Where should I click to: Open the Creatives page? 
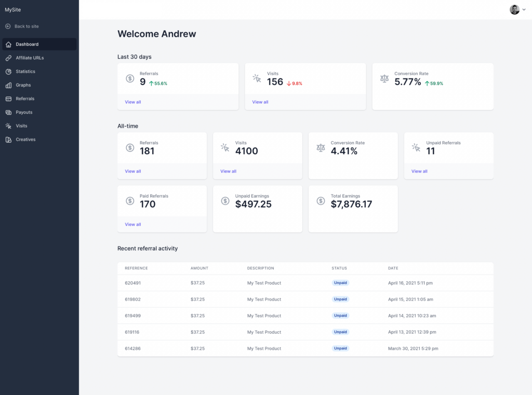tap(39, 139)
